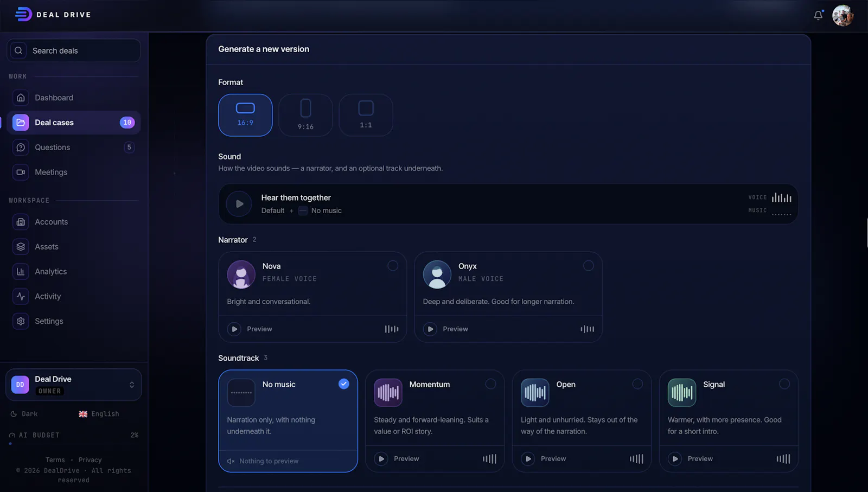868x492 pixels.
Task: Play the Momentum soundtrack preview
Action: tap(381, 459)
